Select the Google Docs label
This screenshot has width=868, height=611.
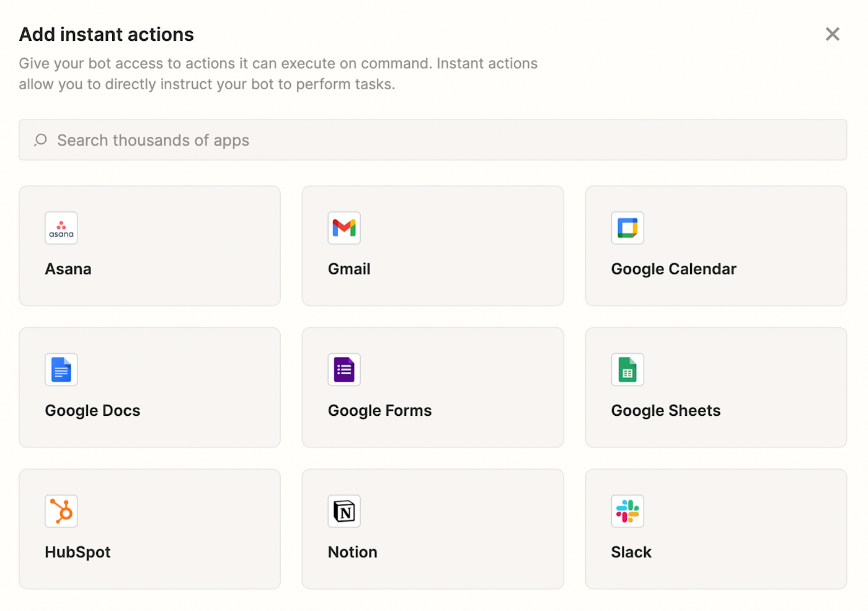[x=92, y=411]
